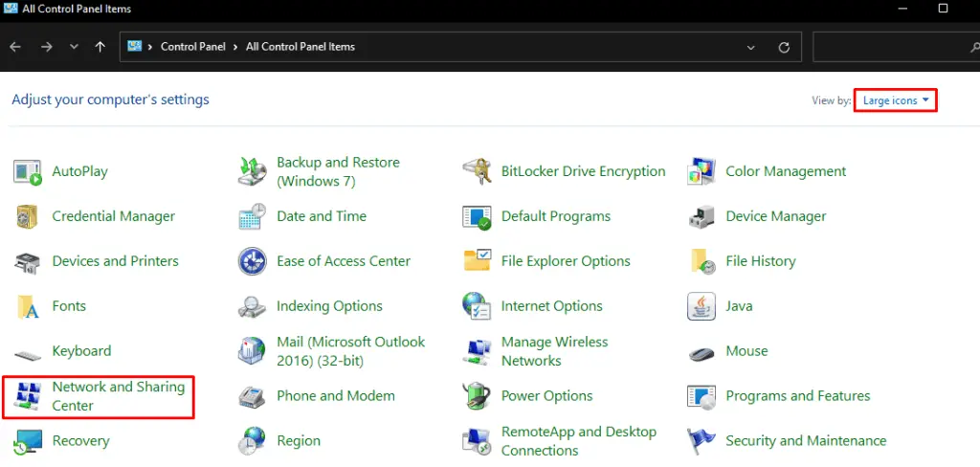Screen dimensions: 980x467
Task: Open the BitLocker Drive Encryption icon
Action: point(477,172)
